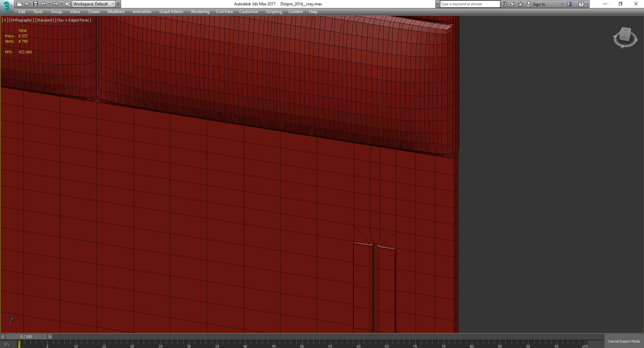Open the Subscription Center satellite icon
Viewport: 644px width, 348px height.
click(x=512, y=4)
